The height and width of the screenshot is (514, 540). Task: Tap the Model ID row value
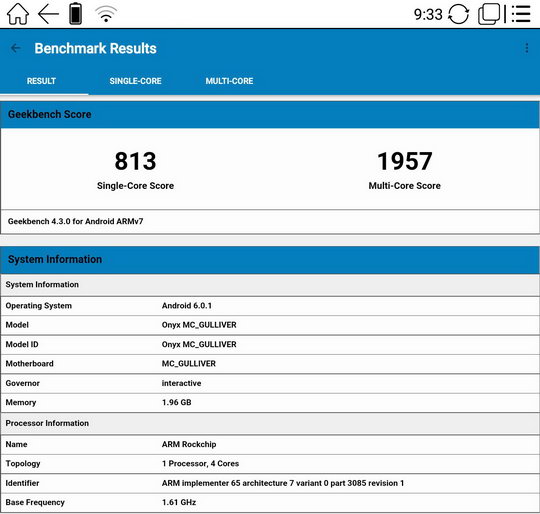[x=199, y=345]
